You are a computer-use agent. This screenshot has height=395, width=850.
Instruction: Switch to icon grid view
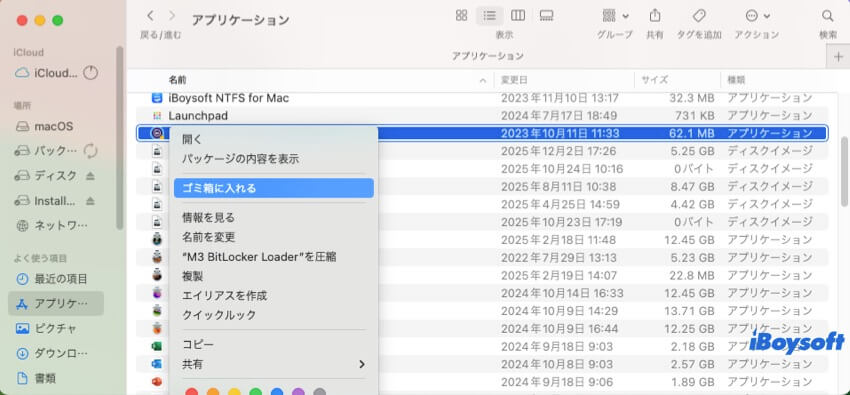(x=461, y=16)
